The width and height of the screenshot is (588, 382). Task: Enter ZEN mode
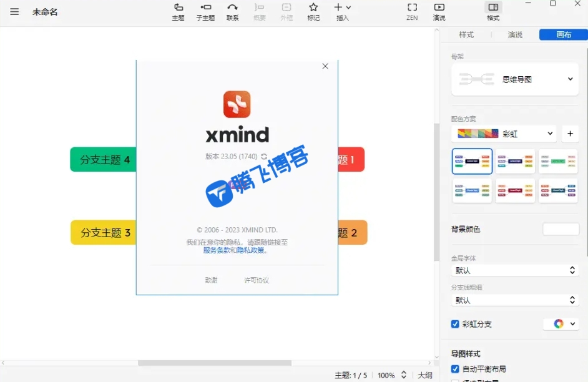[x=412, y=11]
